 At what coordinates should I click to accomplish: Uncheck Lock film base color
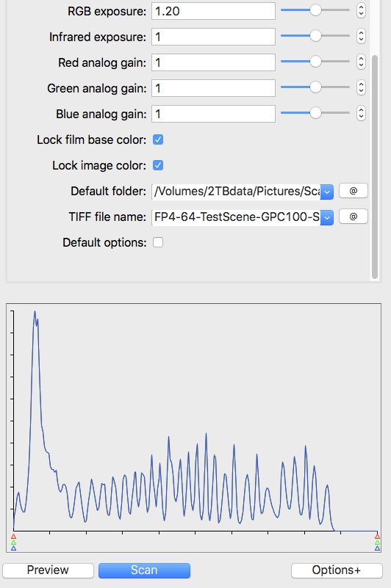click(x=158, y=140)
